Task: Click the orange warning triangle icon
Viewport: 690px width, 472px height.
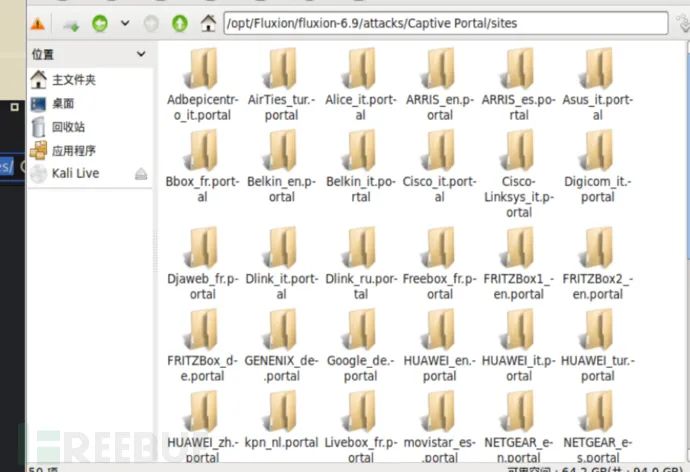Action: pyautogui.click(x=38, y=24)
